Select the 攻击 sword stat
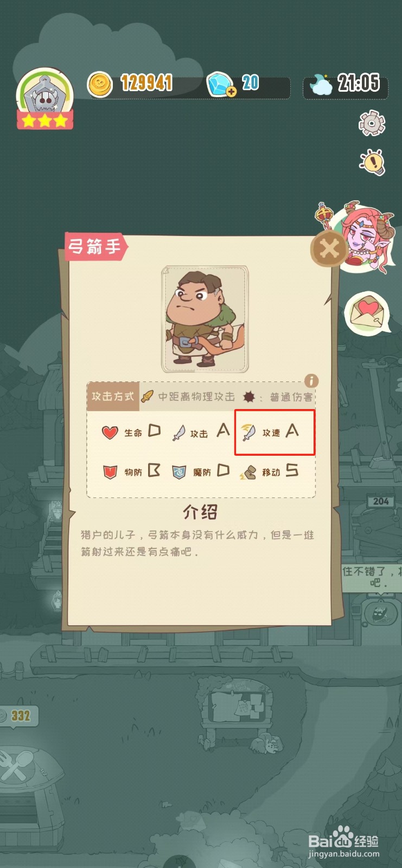402x868 pixels. click(201, 432)
